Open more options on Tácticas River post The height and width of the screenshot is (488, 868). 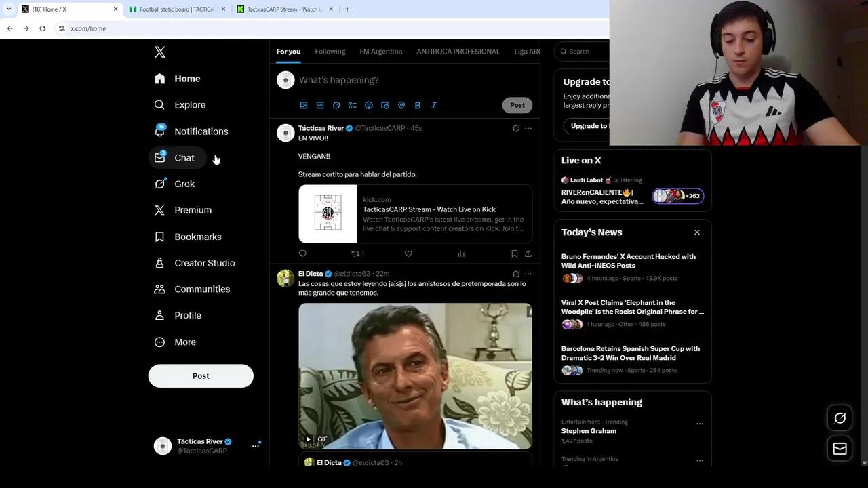pyautogui.click(x=528, y=129)
